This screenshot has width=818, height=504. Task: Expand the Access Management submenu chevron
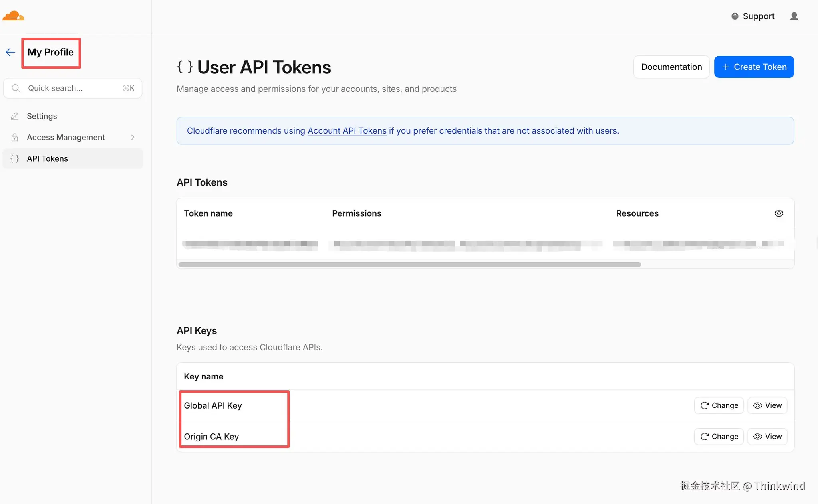click(x=133, y=137)
